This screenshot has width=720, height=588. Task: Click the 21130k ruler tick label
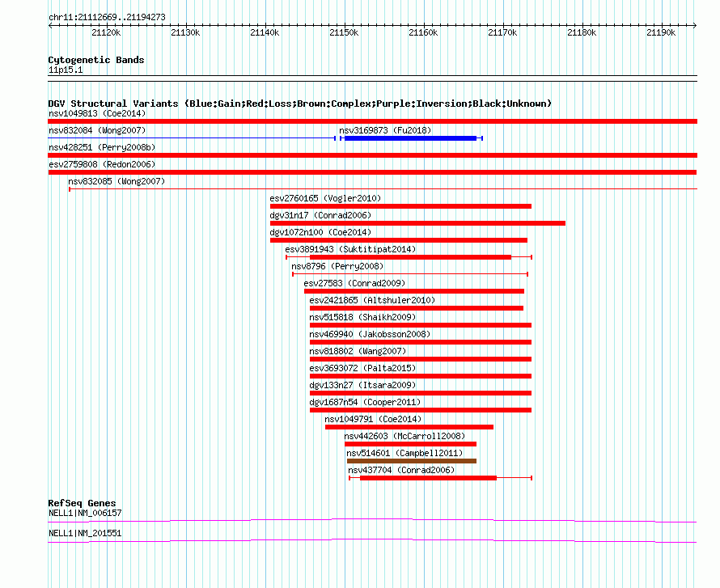point(185,32)
